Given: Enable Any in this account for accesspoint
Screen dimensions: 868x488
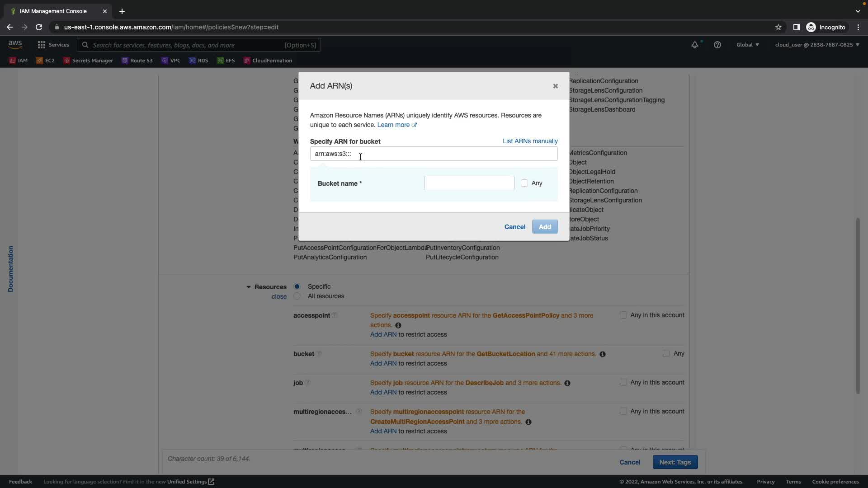Looking at the screenshot, I should click(623, 315).
